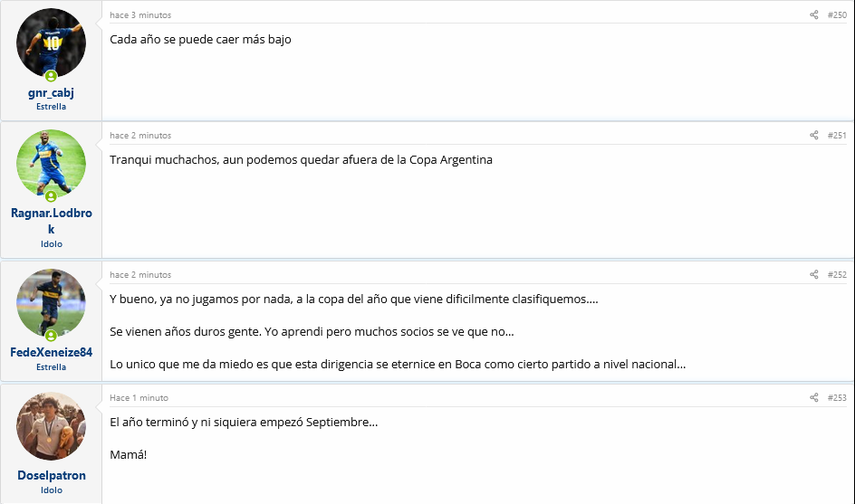Image resolution: width=855 pixels, height=504 pixels.
Task: Open permalink for post #251
Action: pyautogui.click(x=837, y=135)
